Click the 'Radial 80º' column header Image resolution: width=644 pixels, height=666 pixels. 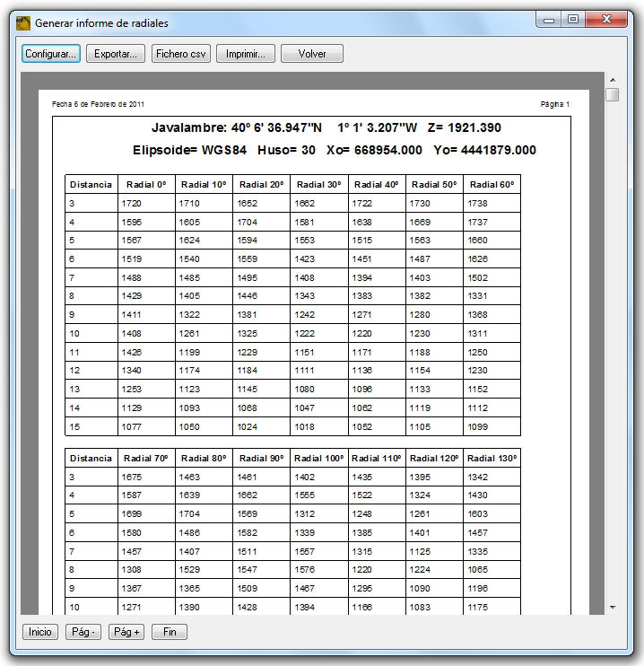[204, 459]
